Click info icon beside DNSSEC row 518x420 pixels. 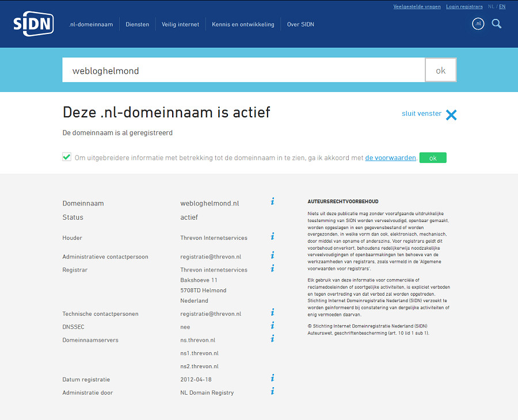[272, 326]
